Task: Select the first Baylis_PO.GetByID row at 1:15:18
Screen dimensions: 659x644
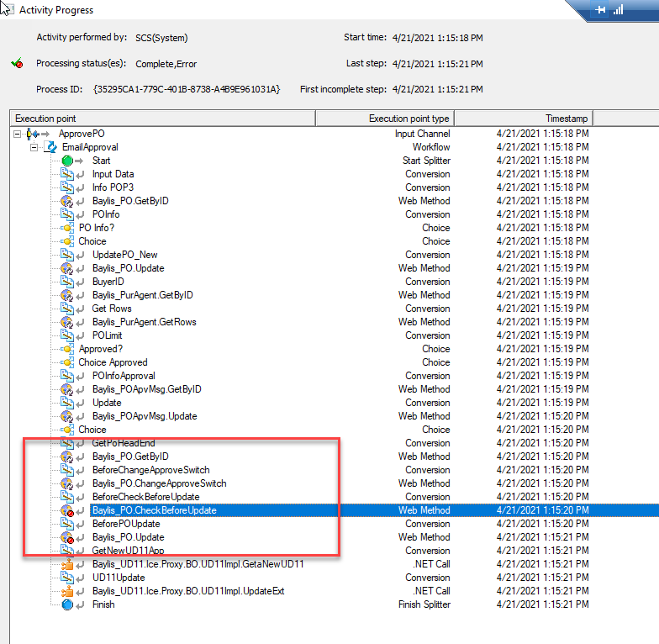Action: [335, 201]
